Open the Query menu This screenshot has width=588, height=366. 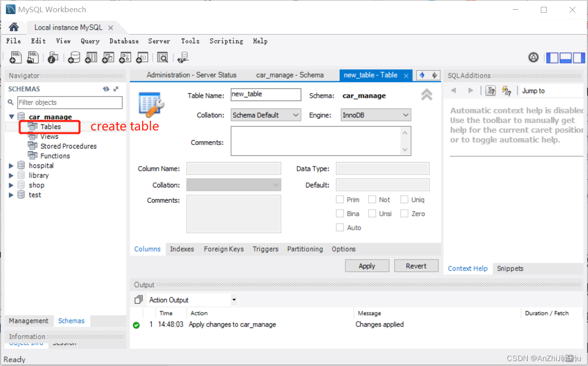point(90,41)
